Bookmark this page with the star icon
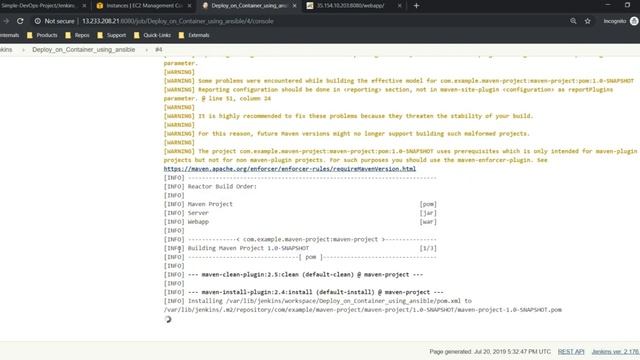Viewport: 640px width, 360px height. (587, 21)
